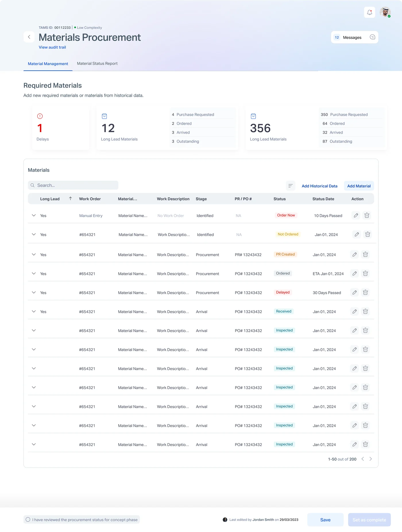
Task: Select the Manual Entry work order cell
Action: point(91,216)
